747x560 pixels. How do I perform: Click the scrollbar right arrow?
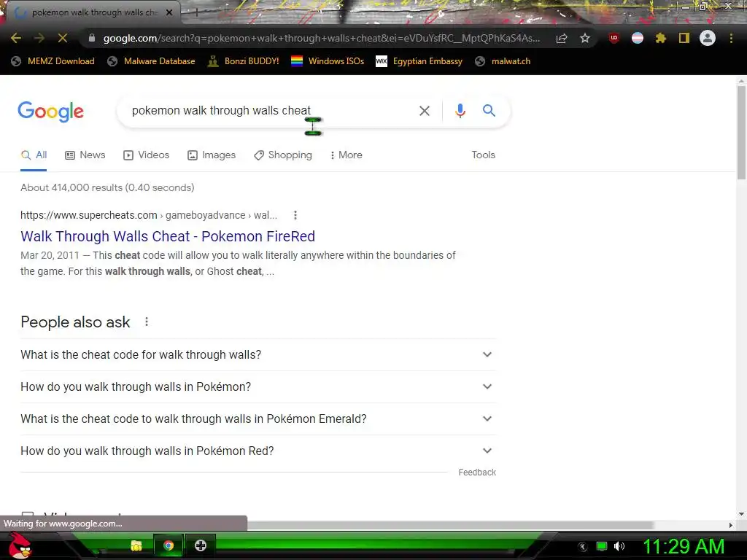point(731,525)
